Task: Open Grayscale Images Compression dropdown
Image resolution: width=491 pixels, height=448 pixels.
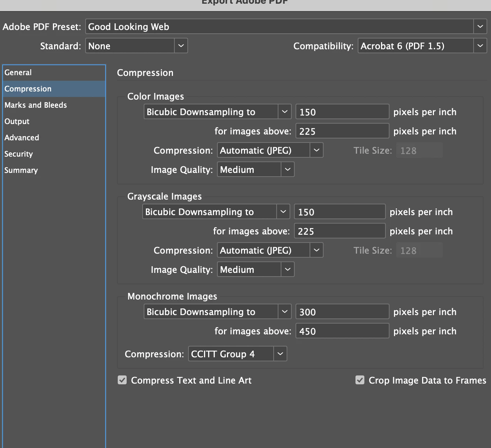Action: tap(270, 250)
